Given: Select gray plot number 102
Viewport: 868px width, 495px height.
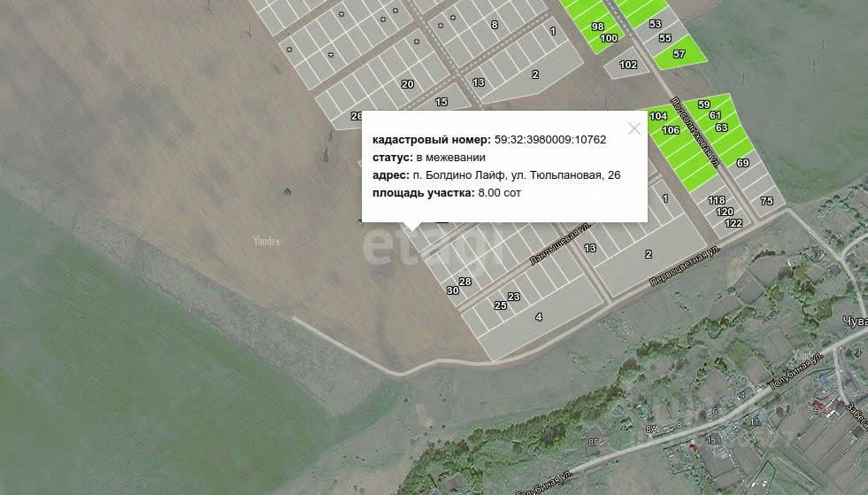Looking at the screenshot, I should (627, 65).
